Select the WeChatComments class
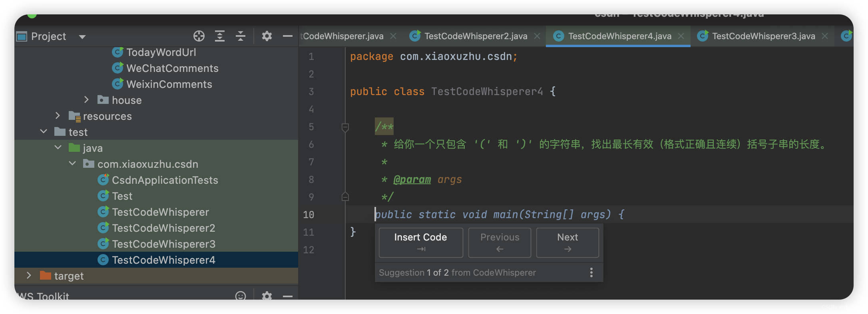 (x=172, y=68)
